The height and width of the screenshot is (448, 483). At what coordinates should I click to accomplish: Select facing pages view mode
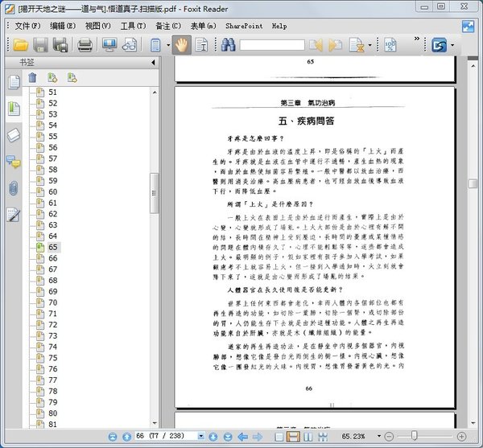(308, 437)
